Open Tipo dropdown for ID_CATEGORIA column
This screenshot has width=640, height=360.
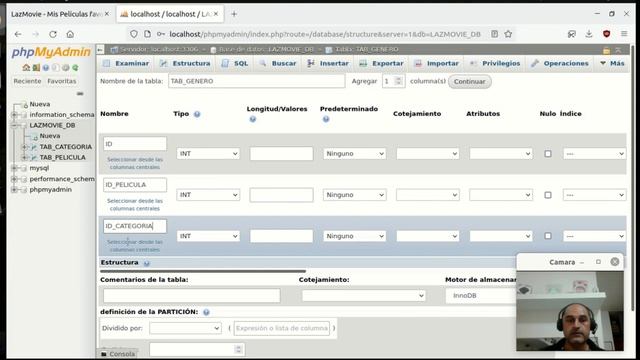click(208, 236)
